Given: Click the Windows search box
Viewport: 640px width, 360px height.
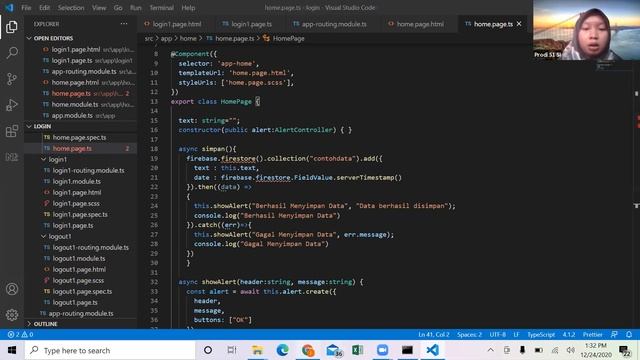Looking at the screenshot, I should pos(110,350).
